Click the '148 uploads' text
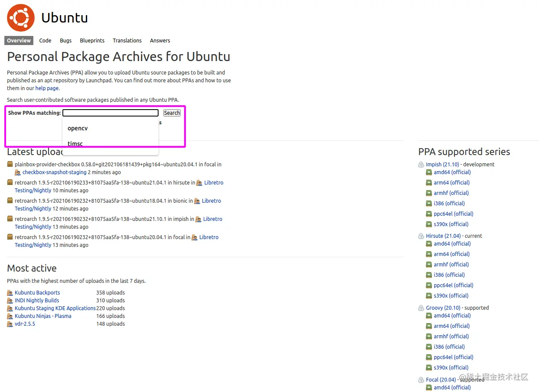This screenshot has height=392, width=539. click(x=110, y=324)
